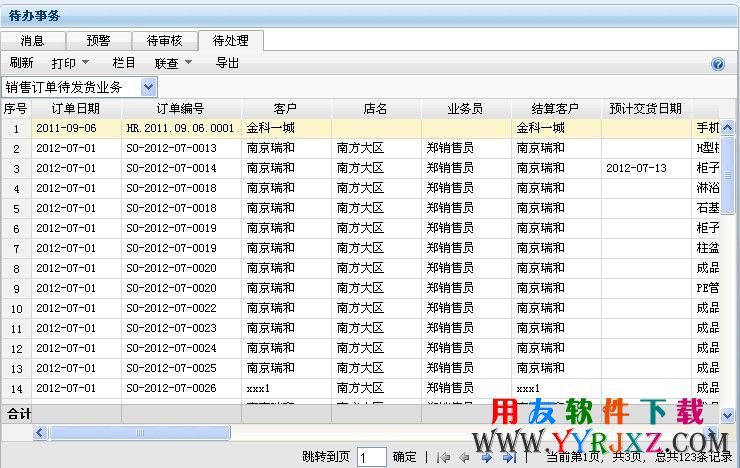Viewport: 740px width, 468px height.
Task: Click 刷新 toolbar button
Action: click(21, 63)
